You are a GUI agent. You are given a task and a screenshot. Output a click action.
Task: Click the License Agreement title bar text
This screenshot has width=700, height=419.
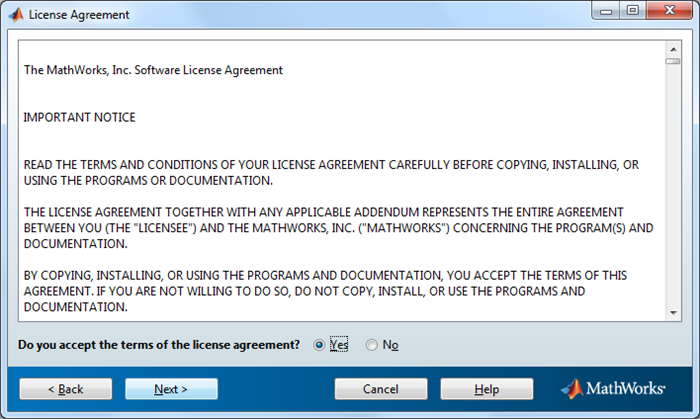79,15
